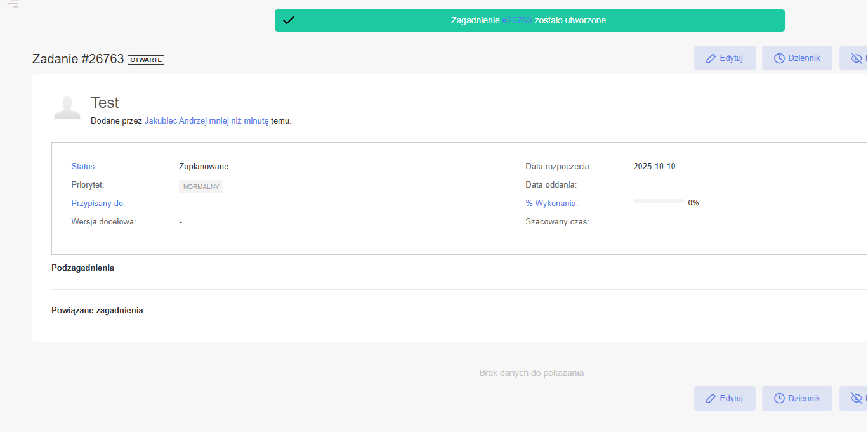Click the OTWARTE status badge beside the task number
868x433 pixels.
point(146,60)
